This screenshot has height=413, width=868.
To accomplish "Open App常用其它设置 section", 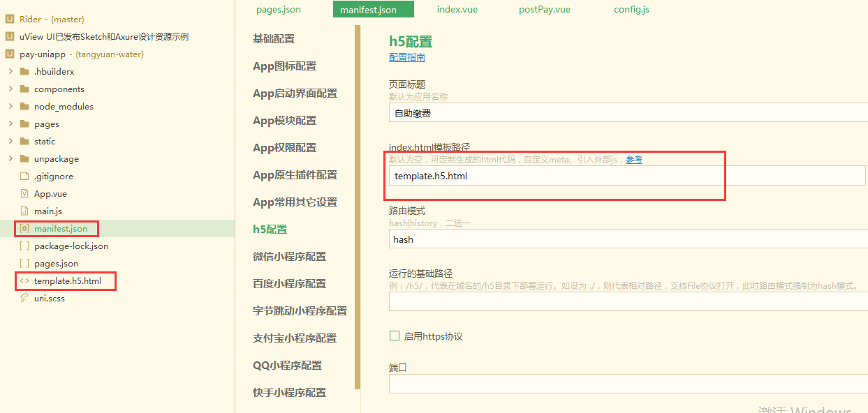I will 295,202.
